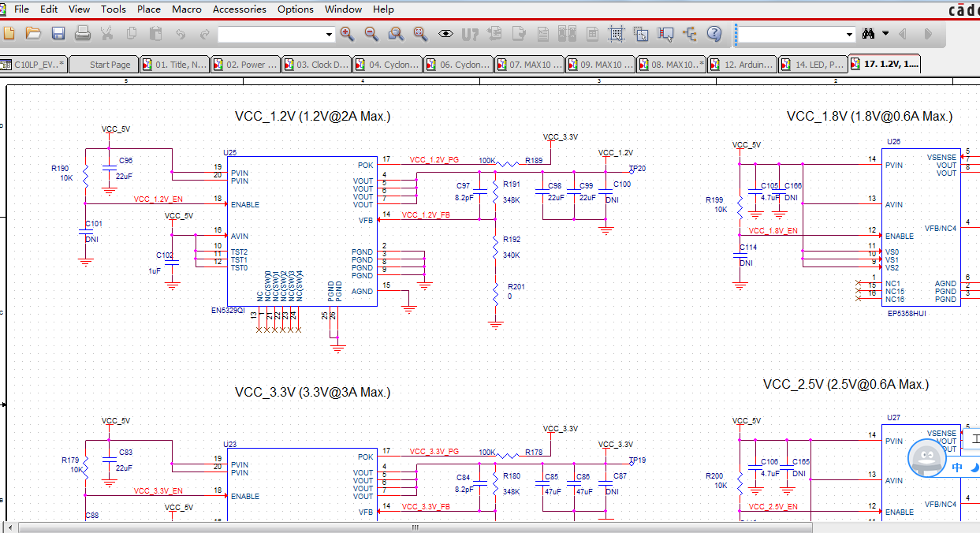Go to next search result arrow
The image size is (980, 533).
tap(927, 34)
